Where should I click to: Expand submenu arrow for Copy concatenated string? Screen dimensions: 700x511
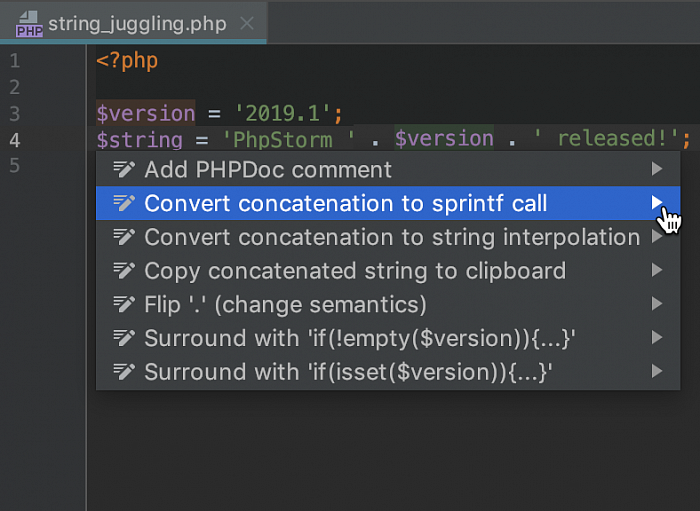(657, 271)
